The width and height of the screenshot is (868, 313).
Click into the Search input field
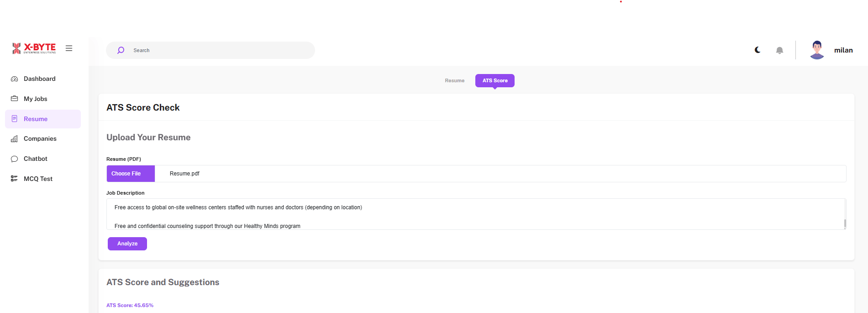coord(219,50)
